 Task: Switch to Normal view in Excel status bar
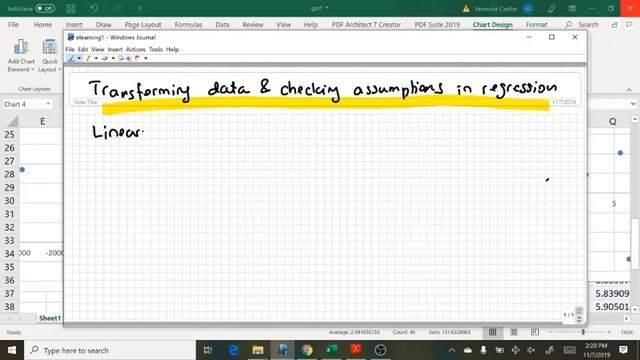pos(493,332)
